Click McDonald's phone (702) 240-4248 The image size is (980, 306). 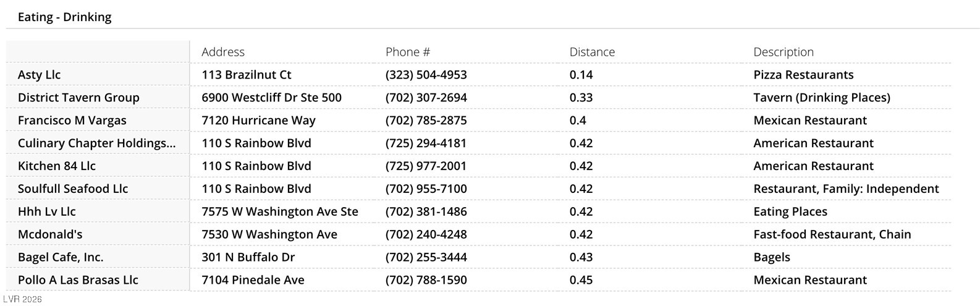coord(426,235)
